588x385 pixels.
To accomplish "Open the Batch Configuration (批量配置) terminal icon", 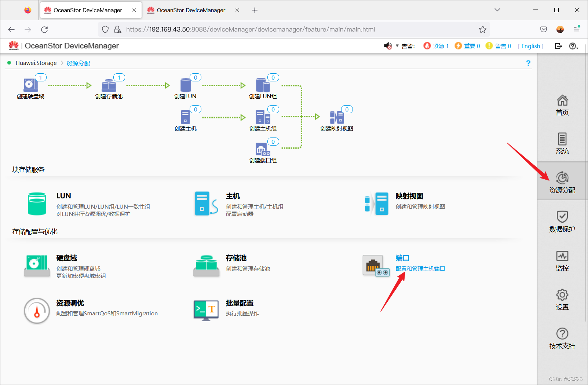I will point(206,311).
